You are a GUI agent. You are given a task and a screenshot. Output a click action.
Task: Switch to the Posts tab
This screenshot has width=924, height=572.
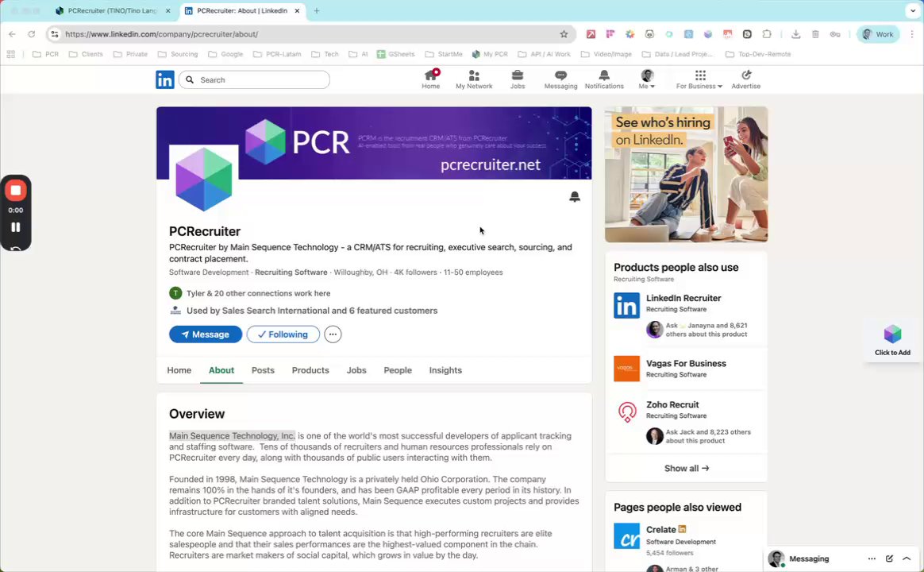coord(263,370)
